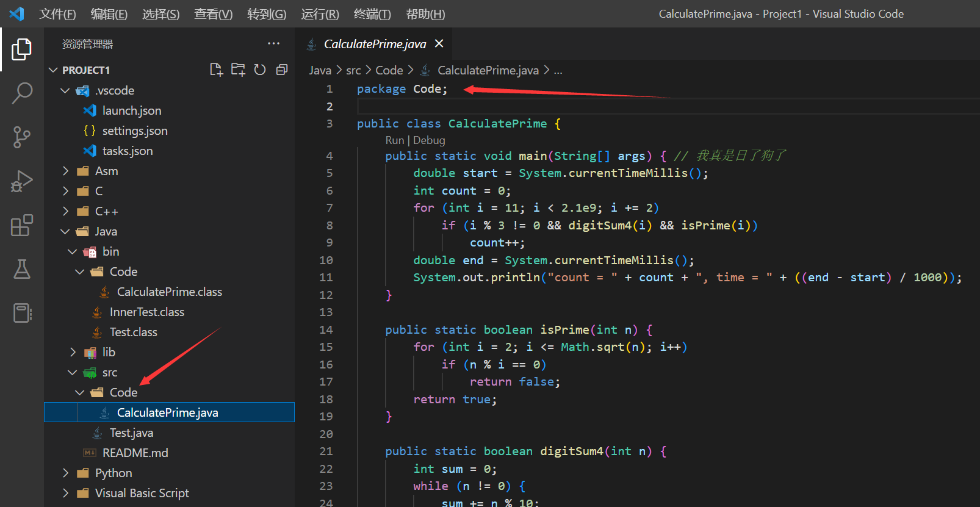Open the 查看(V) menu
The image size is (980, 507).
tap(214, 13)
